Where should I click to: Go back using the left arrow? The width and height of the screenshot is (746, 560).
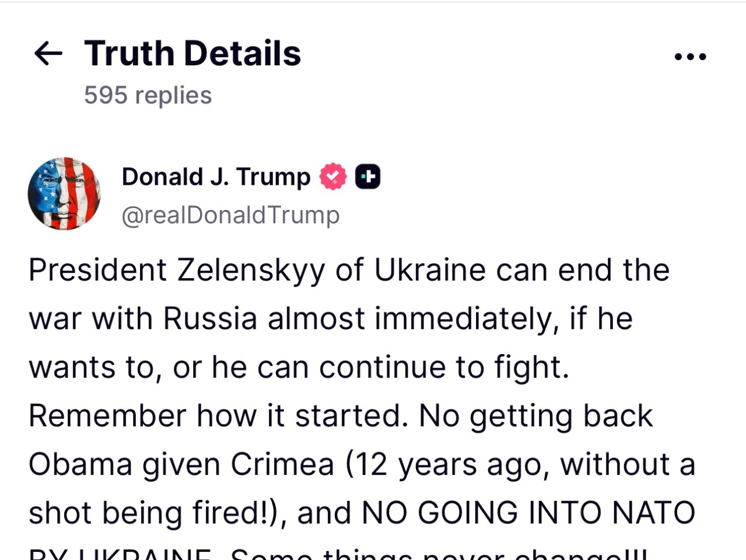tap(48, 54)
